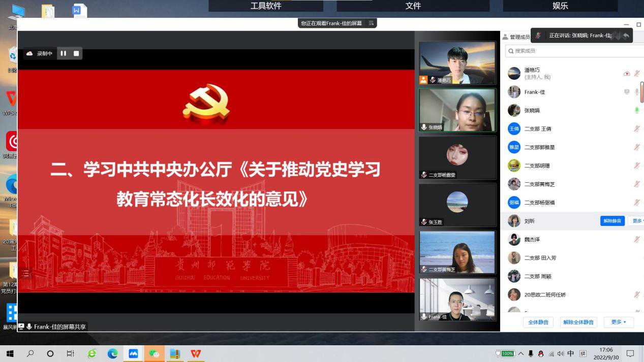Launch the green browser on the taskbar
This screenshot has width=644, height=362.
(x=92, y=353)
